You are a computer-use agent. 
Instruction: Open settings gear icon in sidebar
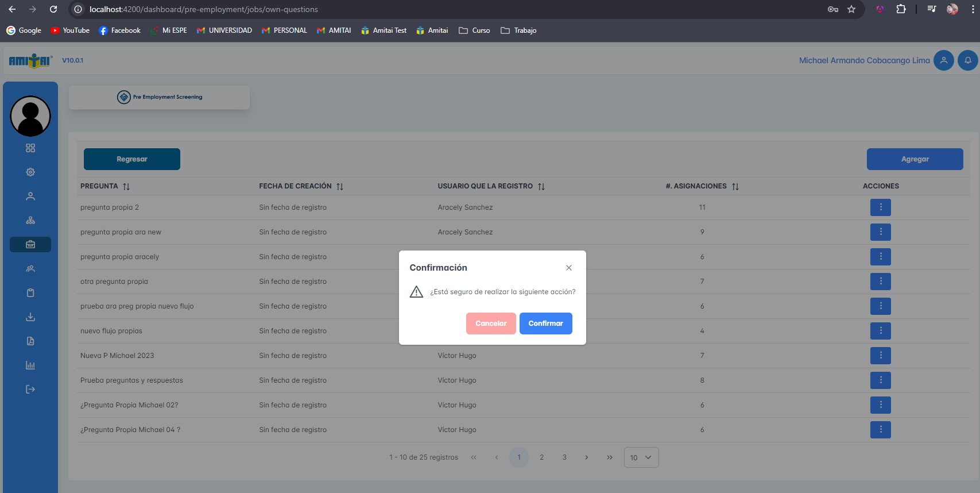pyautogui.click(x=30, y=172)
